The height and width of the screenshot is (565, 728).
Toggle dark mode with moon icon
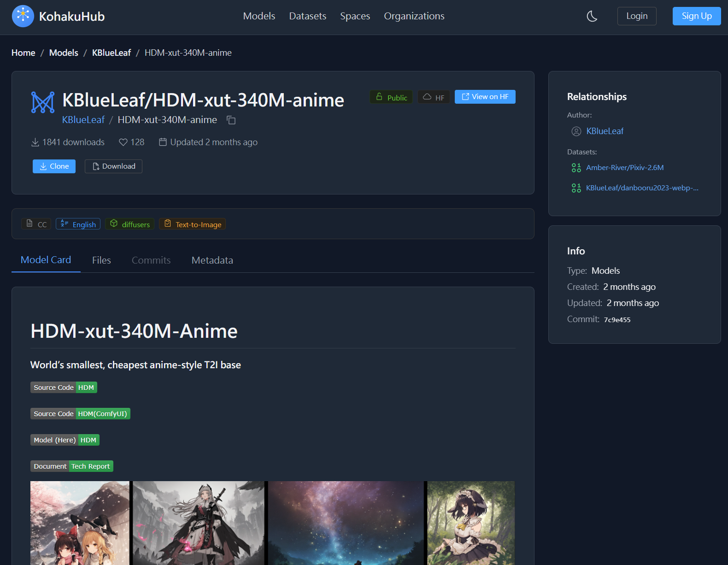(592, 17)
